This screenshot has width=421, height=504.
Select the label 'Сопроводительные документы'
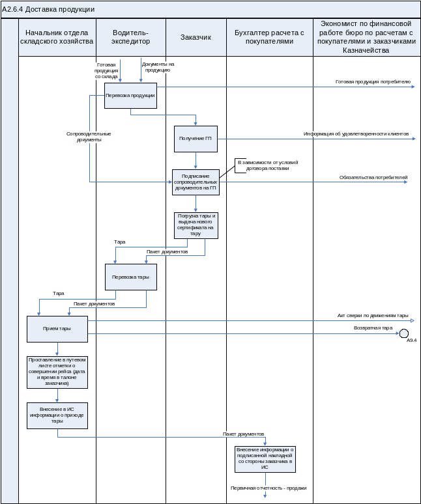(x=89, y=137)
